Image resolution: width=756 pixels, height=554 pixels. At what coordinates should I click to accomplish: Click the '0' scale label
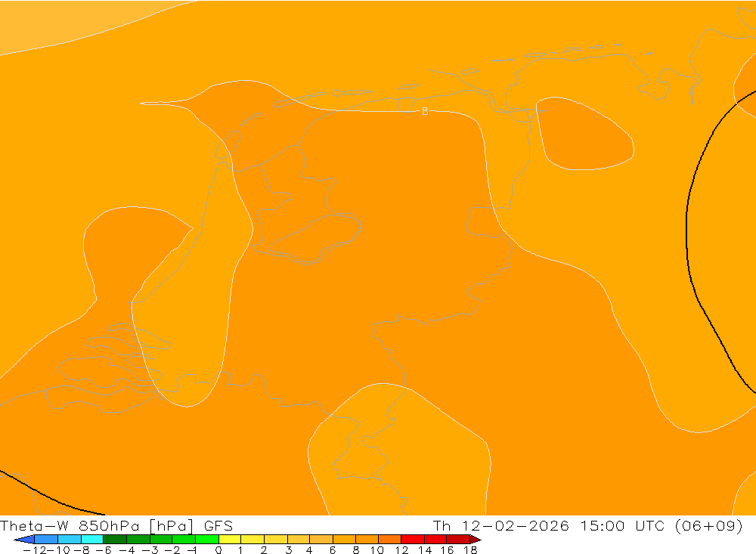click(218, 550)
